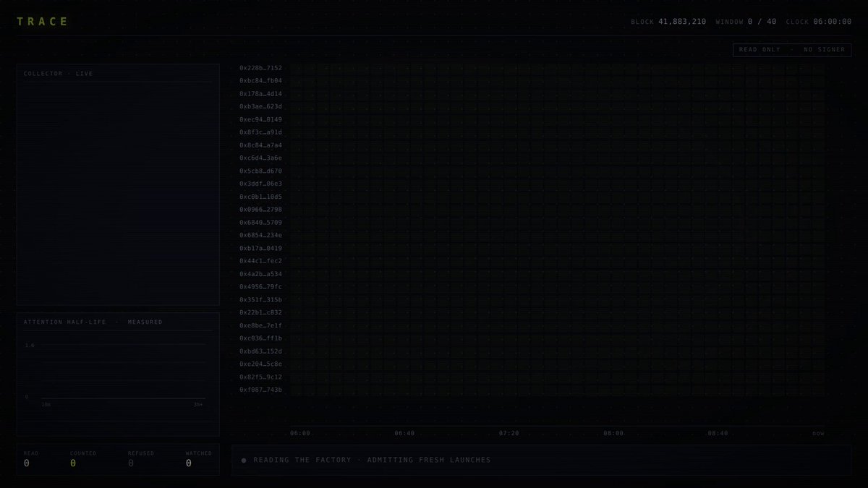Click the Read Only · No Signer badge
Image resolution: width=868 pixels, height=488 pixels.
tap(792, 50)
